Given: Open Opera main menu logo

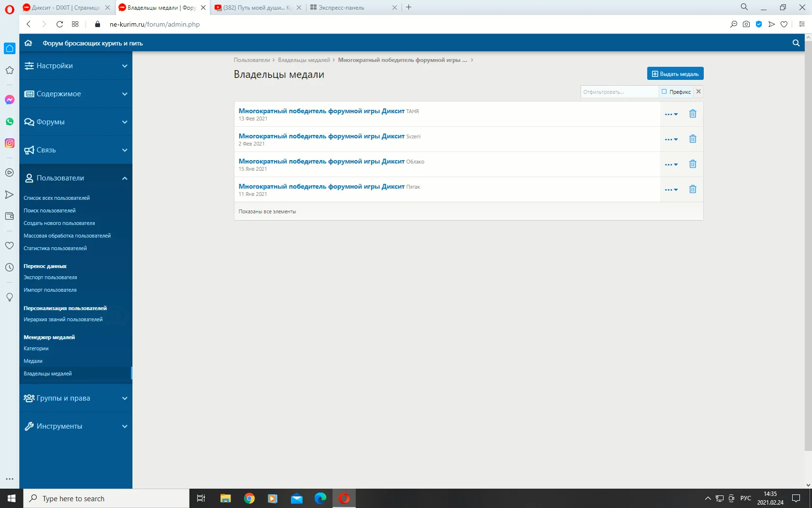Looking at the screenshot, I should point(10,9).
